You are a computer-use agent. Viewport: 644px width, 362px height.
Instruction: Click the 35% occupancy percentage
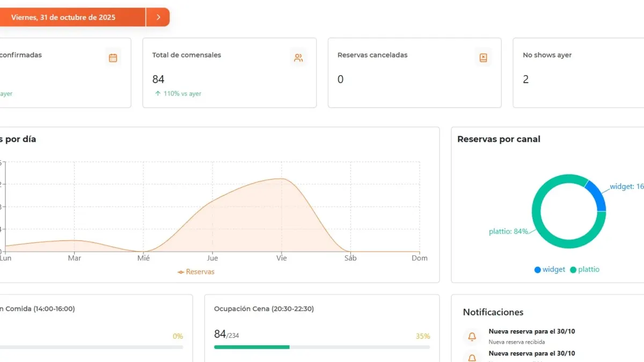pos(423,336)
